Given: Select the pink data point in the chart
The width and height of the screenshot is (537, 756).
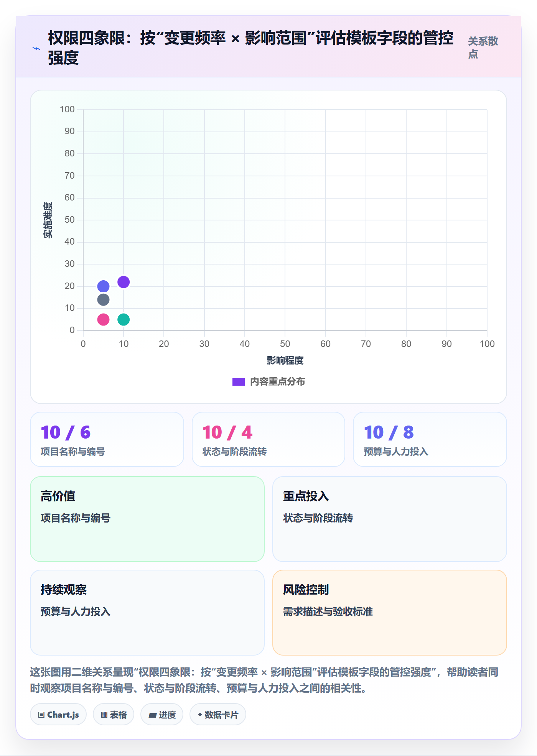Looking at the screenshot, I should point(103,319).
